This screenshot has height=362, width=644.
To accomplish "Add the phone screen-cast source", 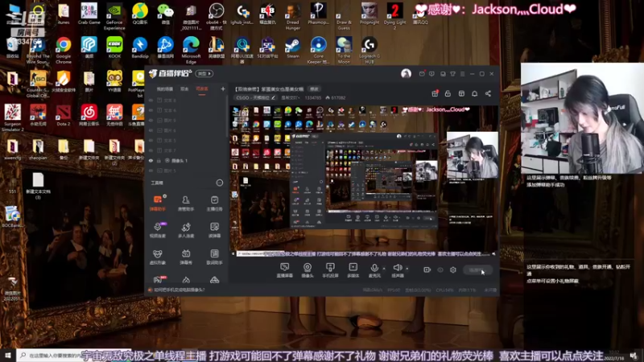I will [330, 270].
